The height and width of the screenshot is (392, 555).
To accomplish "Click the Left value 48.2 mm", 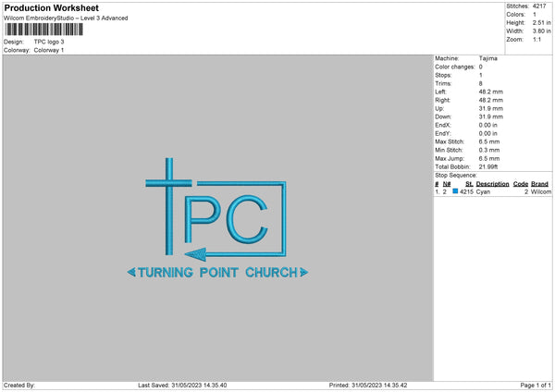I will coord(491,92).
